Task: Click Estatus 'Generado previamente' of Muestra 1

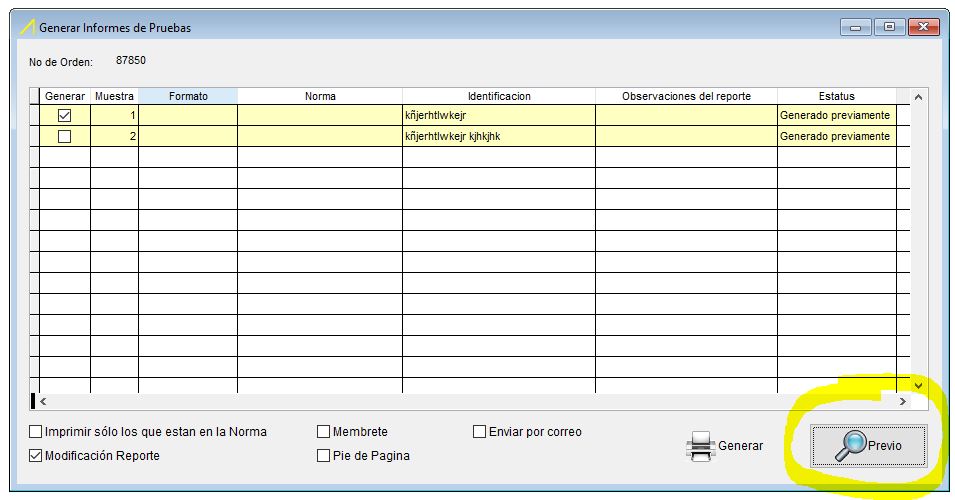Action: coord(837,115)
